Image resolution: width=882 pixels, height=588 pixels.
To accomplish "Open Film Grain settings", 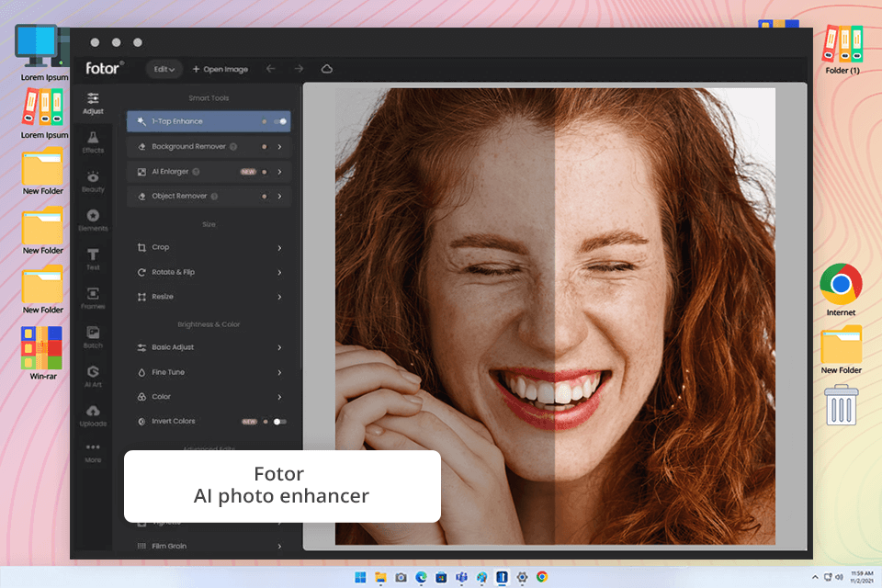I will [209, 547].
